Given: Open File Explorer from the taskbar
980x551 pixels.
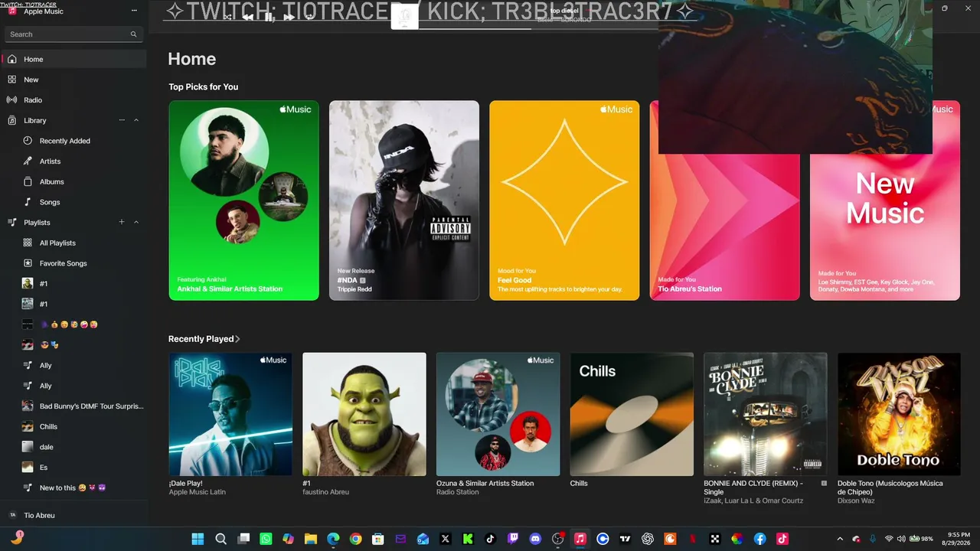Looking at the screenshot, I should [310, 539].
